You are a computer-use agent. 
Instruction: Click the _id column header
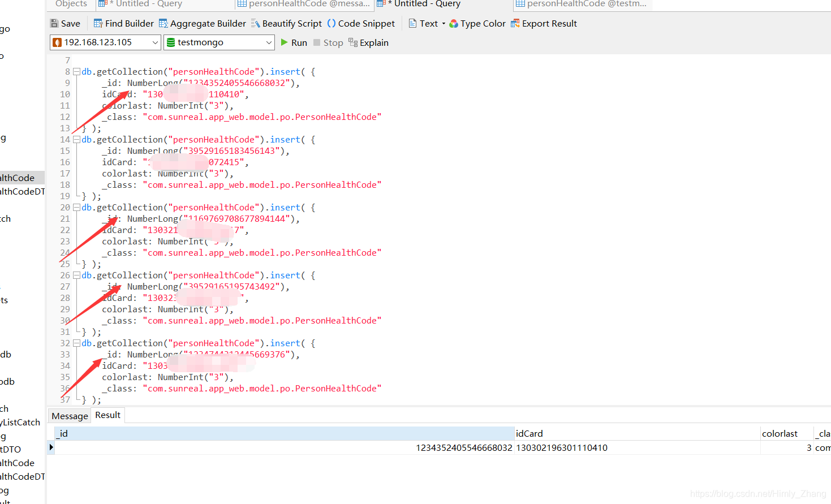pyautogui.click(x=285, y=433)
